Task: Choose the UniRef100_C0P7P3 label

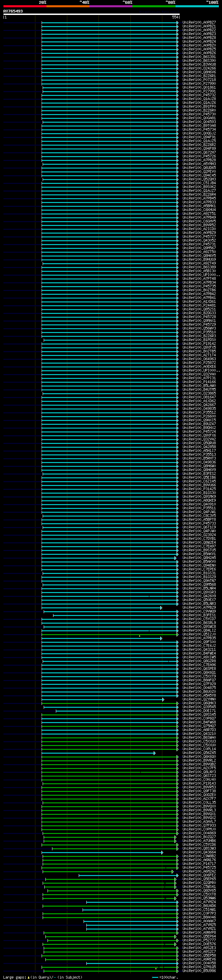Action: pyautogui.click(x=199, y=913)
